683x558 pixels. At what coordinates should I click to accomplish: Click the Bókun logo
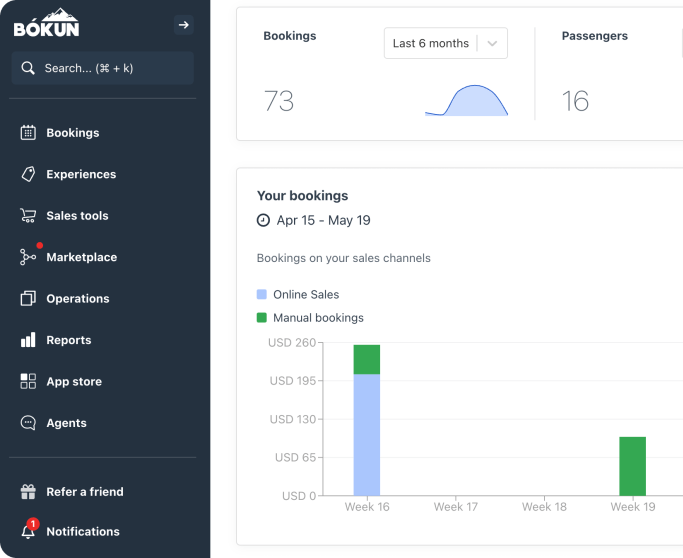coord(46,24)
